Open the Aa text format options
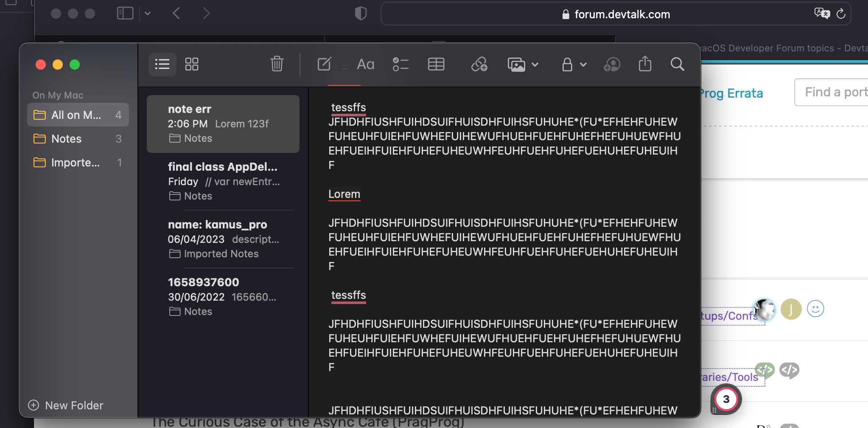Viewport: 868px width, 428px height. point(365,64)
